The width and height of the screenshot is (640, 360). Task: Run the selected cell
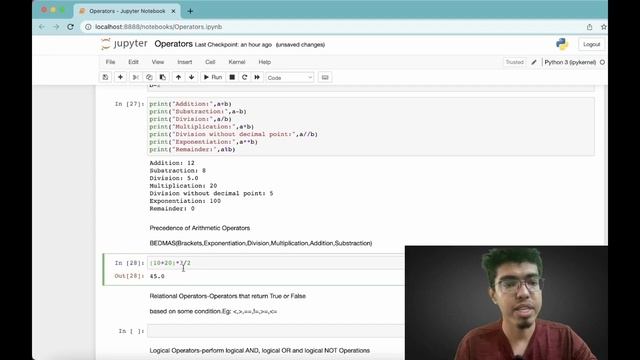point(213,77)
